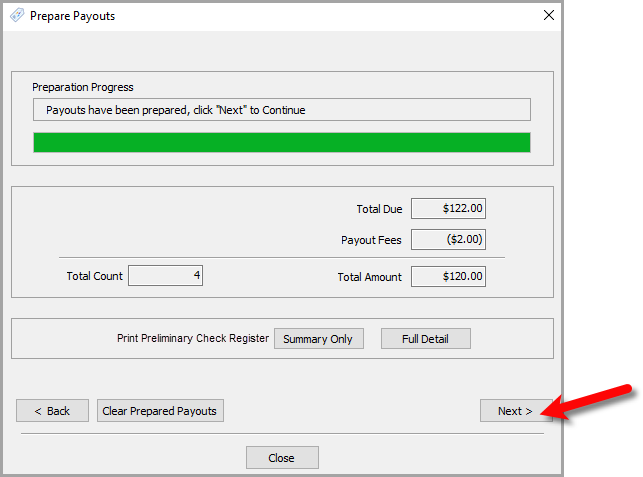Close the Prepare Payouts window with X

(549, 15)
